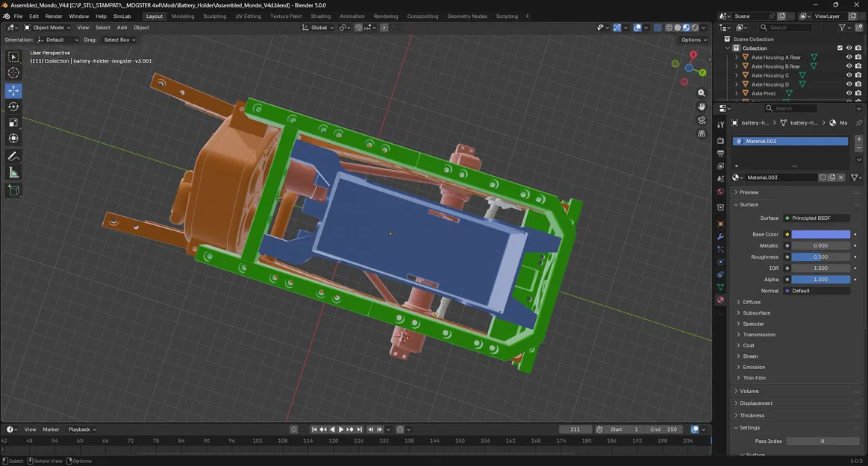This screenshot has width=868, height=466.
Task: Switch to the Shading workspace tab
Action: (322, 16)
